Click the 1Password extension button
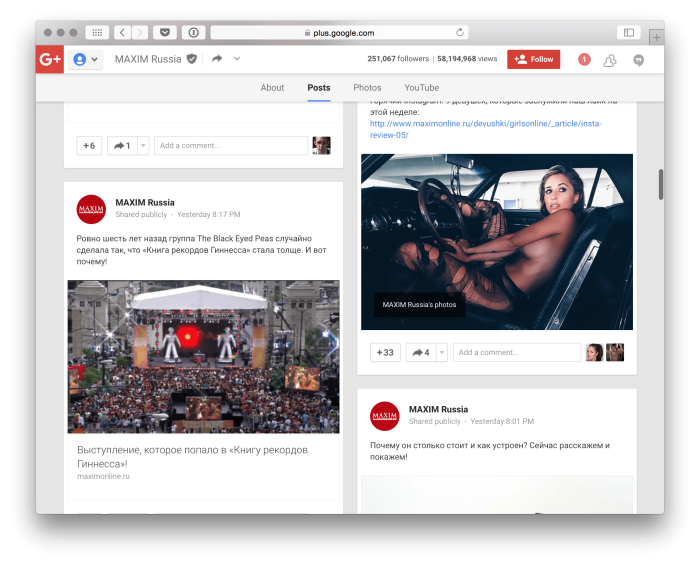Screen dimensions: 700x565 (x=193, y=33)
